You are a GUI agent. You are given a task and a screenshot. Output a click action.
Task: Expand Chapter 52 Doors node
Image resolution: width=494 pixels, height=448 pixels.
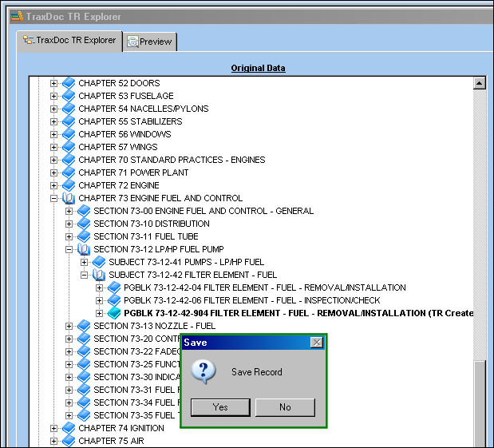(53, 83)
